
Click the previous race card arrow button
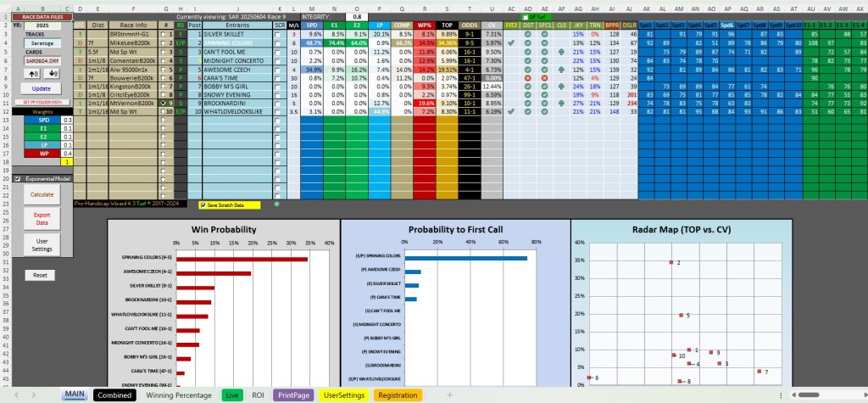[31, 73]
